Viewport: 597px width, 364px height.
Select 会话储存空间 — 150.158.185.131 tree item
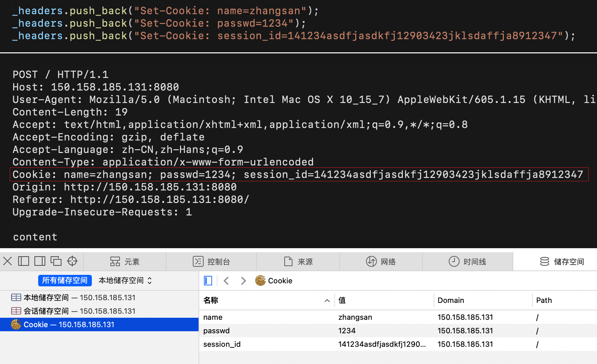tap(79, 311)
